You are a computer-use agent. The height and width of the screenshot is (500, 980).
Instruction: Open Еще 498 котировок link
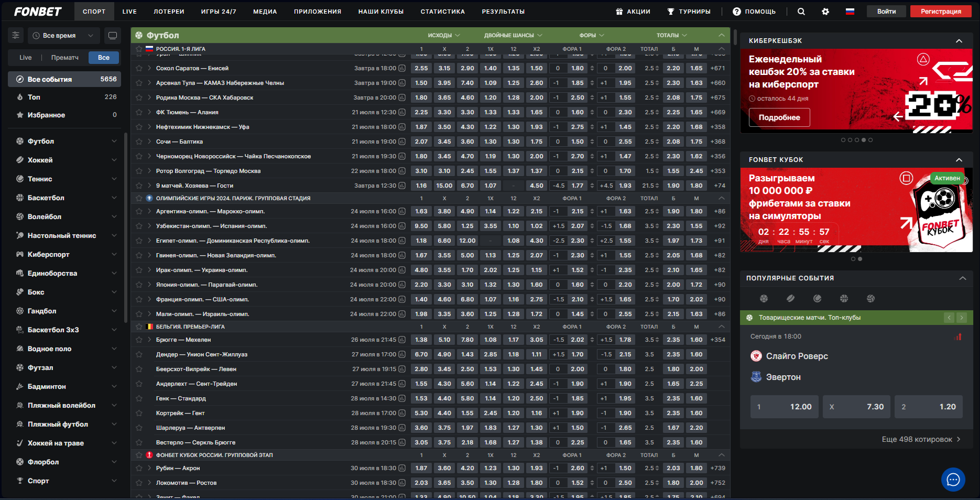[921, 439]
